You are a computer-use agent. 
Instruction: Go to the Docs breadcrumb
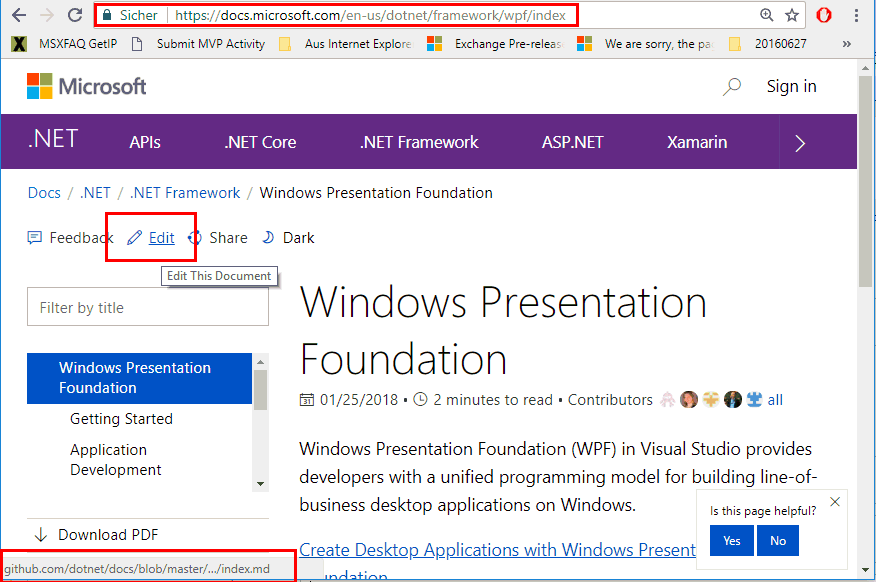coord(44,193)
